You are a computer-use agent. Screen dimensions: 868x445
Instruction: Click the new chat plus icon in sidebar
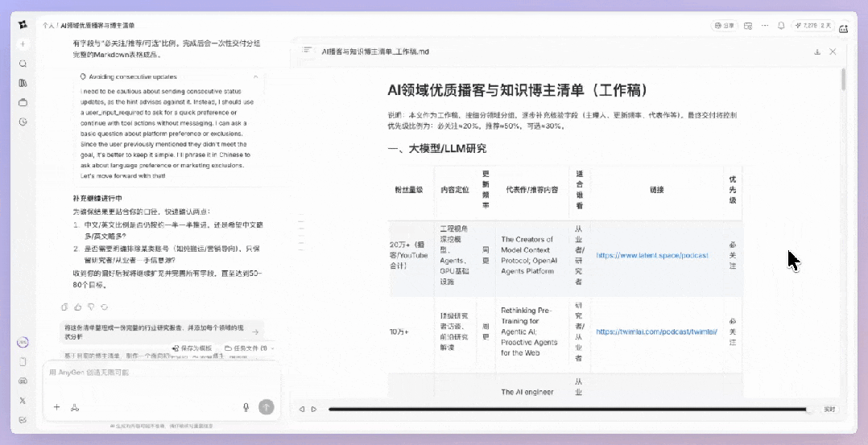click(x=23, y=43)
